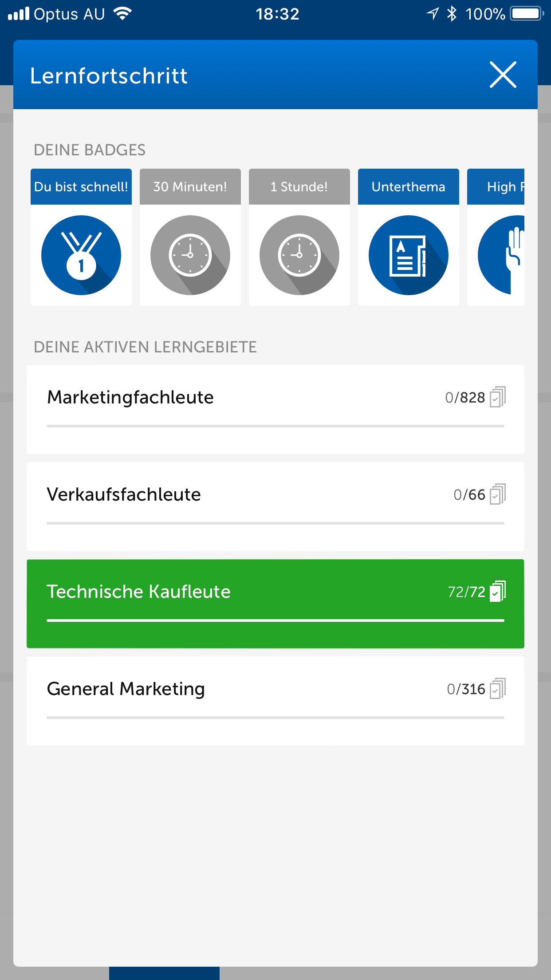Tap the completed cards icon beside 72/72

(x=498, y=591)
